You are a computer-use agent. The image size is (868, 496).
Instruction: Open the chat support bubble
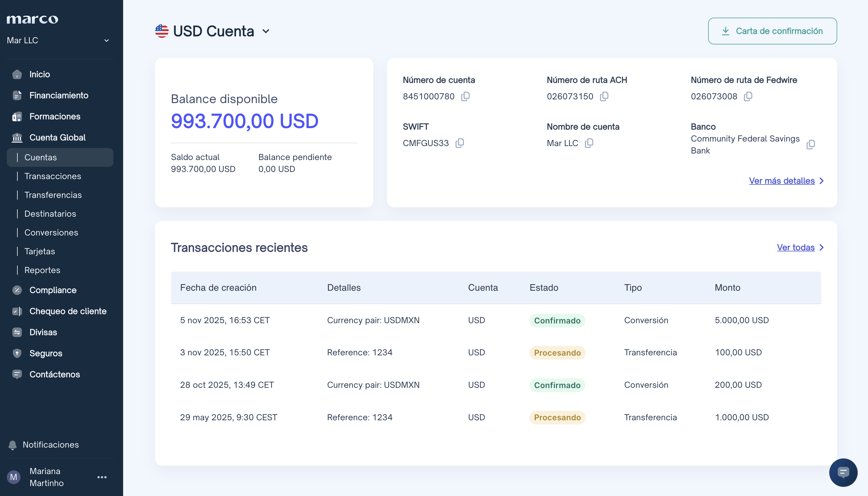coord(843,472)
